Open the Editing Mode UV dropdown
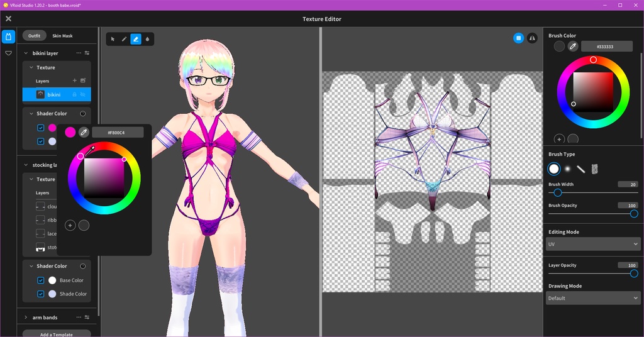The width and height of the screenshot is (644, 337). (x=593, y=244)
